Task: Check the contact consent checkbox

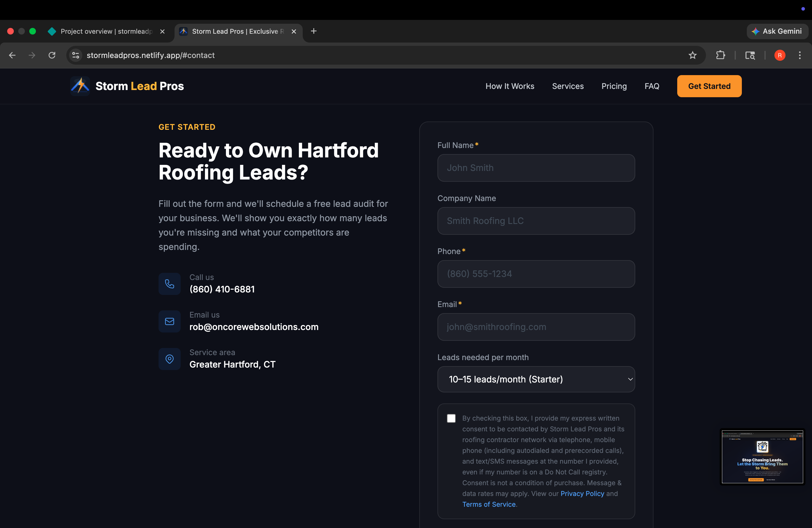Action: [451, 419]
